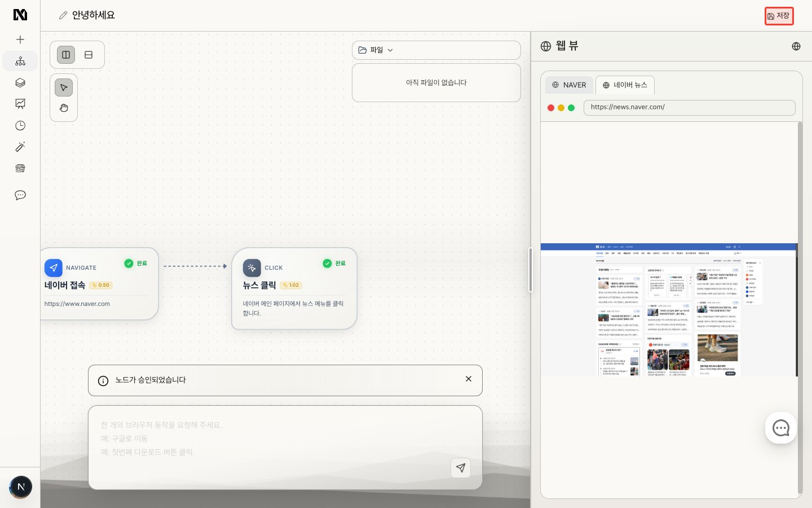
Task: Click the green dot in browser preview
Action: click(x=571, y=108)
